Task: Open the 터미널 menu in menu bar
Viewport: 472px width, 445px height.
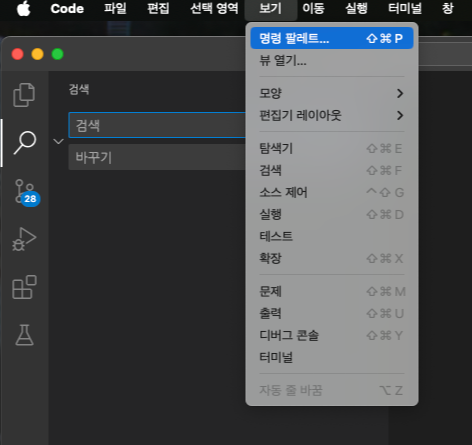Action: click(405, 8)
